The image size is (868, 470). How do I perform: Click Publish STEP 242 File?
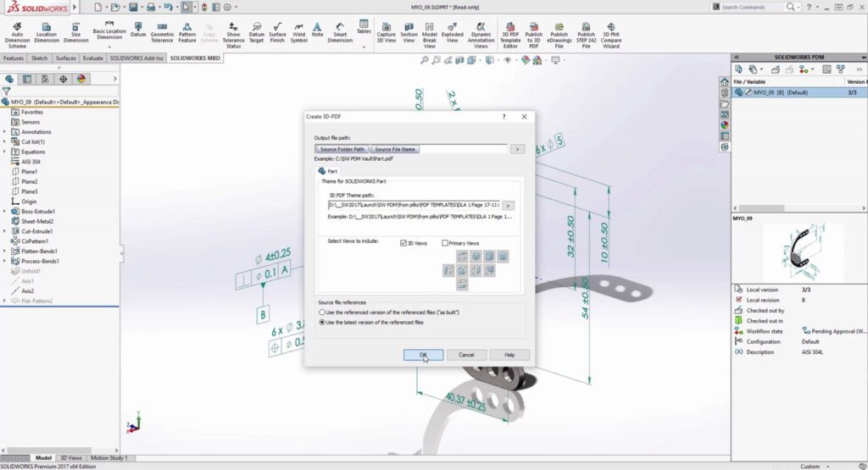pyautogui.click(x=586, y=36)
